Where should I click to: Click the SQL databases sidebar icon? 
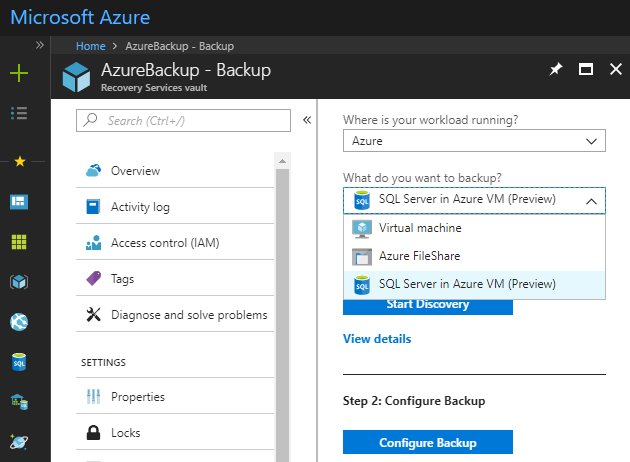pos(19,361)
